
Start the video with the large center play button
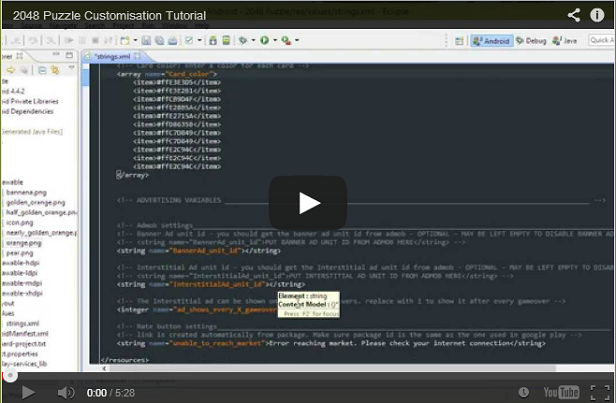(x=308, y=203)
